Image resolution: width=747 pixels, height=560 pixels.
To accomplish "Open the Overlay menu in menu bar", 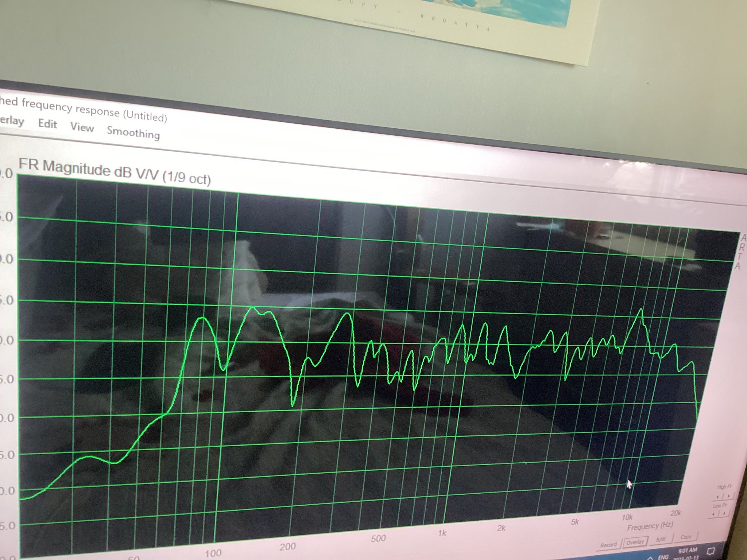I will tap(12, 120).
